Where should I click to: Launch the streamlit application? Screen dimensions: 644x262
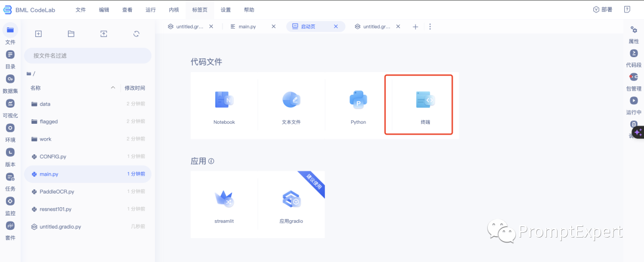click(224, 205)
